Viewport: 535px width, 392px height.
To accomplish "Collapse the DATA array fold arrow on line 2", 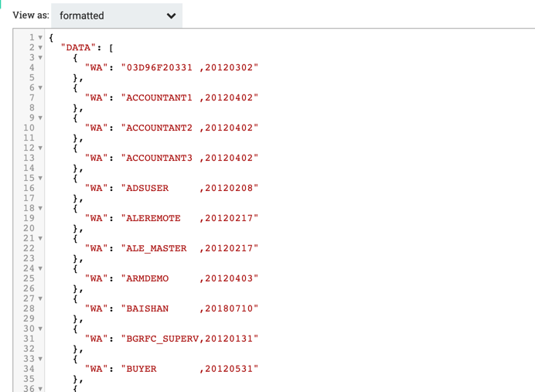I will 40,48.
